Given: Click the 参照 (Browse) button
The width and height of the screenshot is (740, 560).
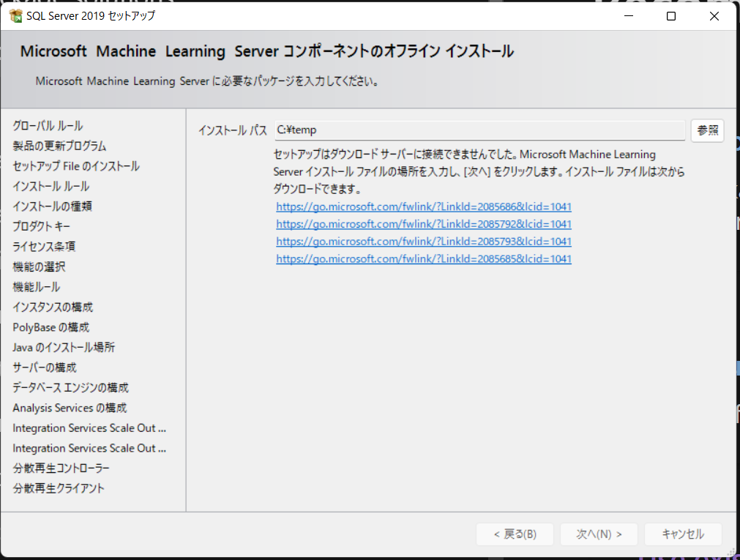Looking at the screenshot, I should [x=706, y=130].
